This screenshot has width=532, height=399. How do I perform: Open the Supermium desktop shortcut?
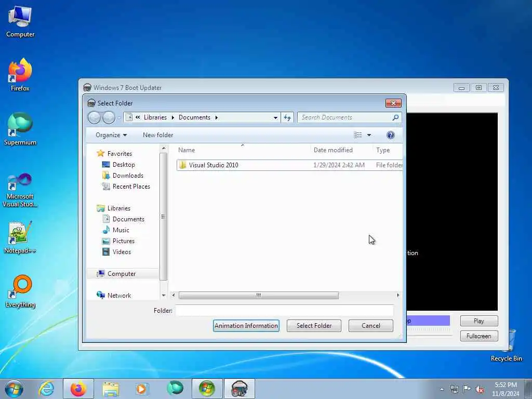[20, 129]
